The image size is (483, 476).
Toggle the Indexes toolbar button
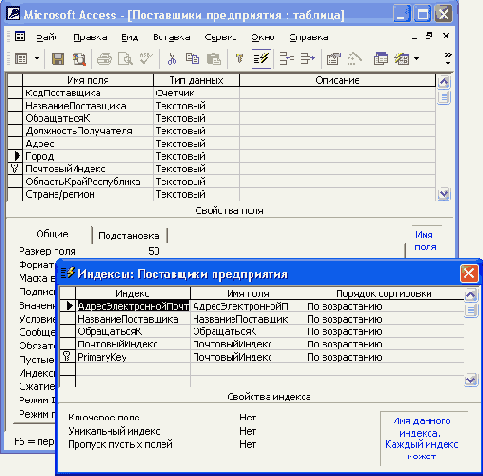click(261, 59)
